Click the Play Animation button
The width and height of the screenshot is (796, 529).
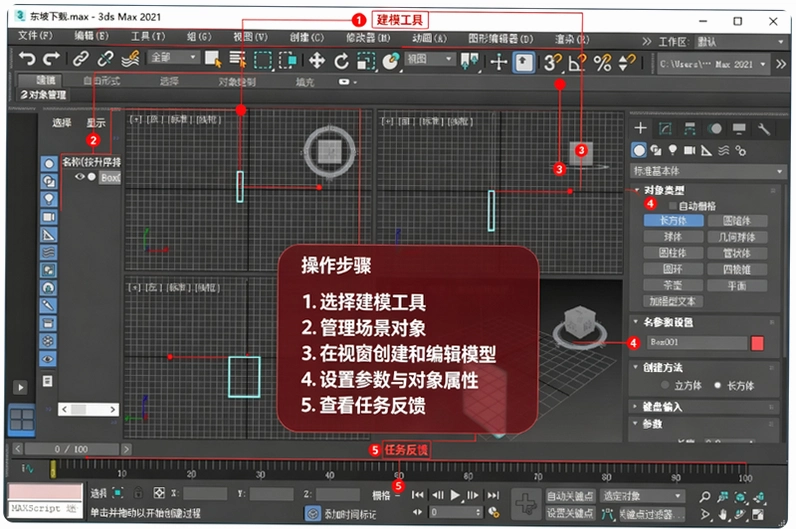pyautogui.click(x=455, y=495)
